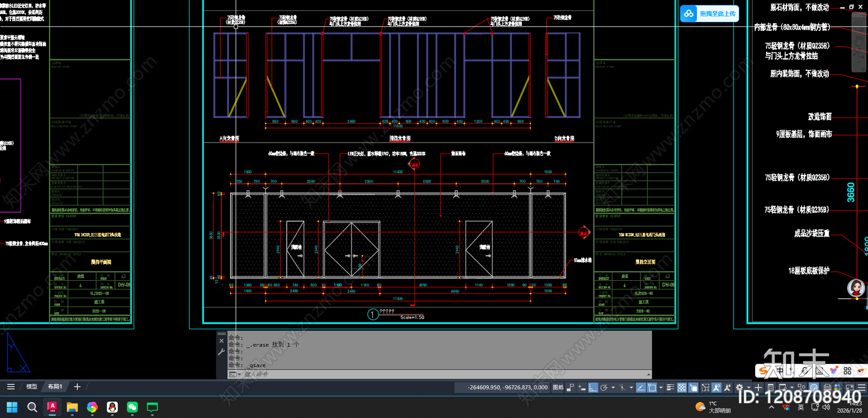Switch to the 模型 model tab
The image size is (868, 418).
point(32,387)
